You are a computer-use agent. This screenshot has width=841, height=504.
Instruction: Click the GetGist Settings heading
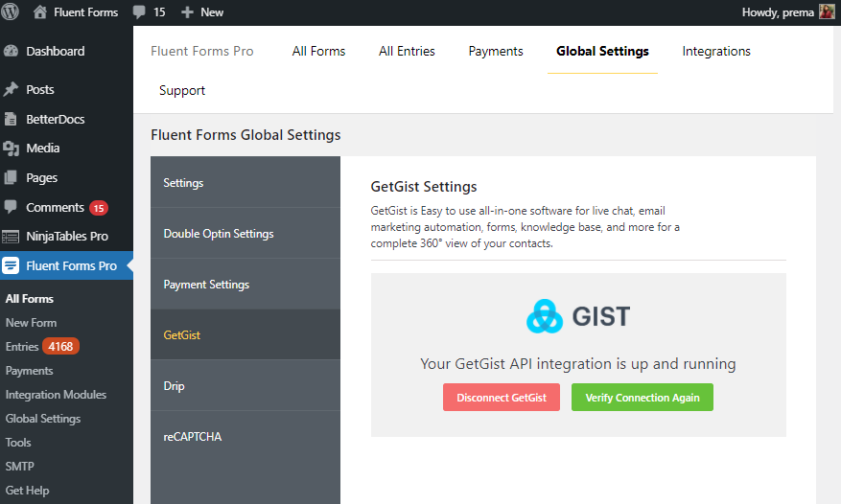click(424, 187)
